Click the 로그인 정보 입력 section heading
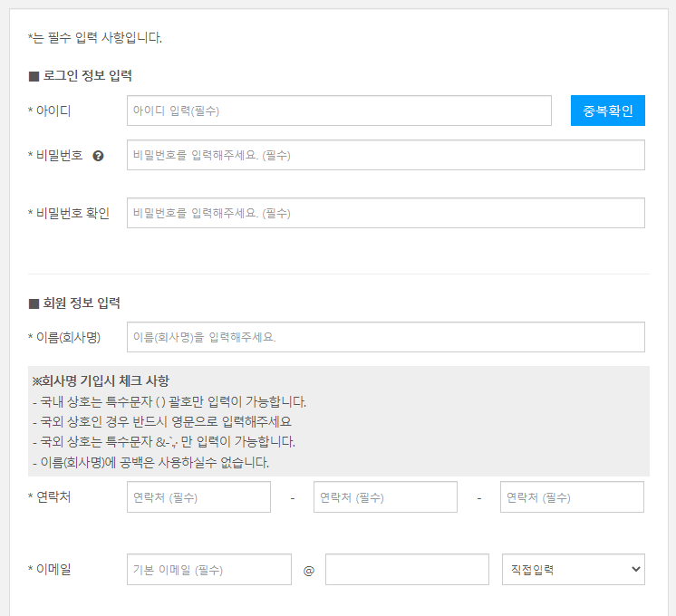This screenshot has width=676, height=616. pyautogui.click(x=86, y=76)
